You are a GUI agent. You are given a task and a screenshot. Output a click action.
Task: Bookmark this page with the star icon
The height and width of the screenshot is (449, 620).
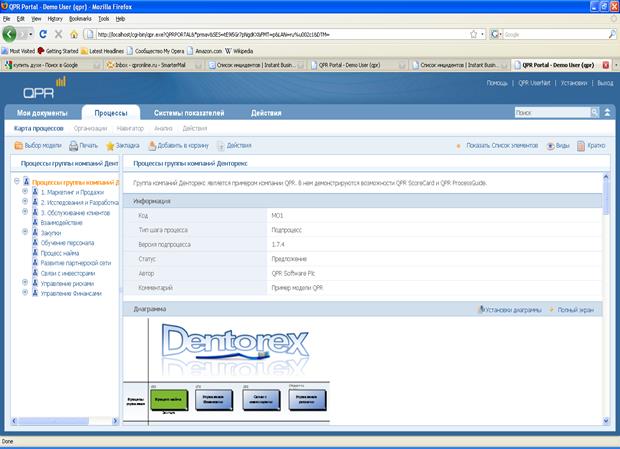pos(473,34)
